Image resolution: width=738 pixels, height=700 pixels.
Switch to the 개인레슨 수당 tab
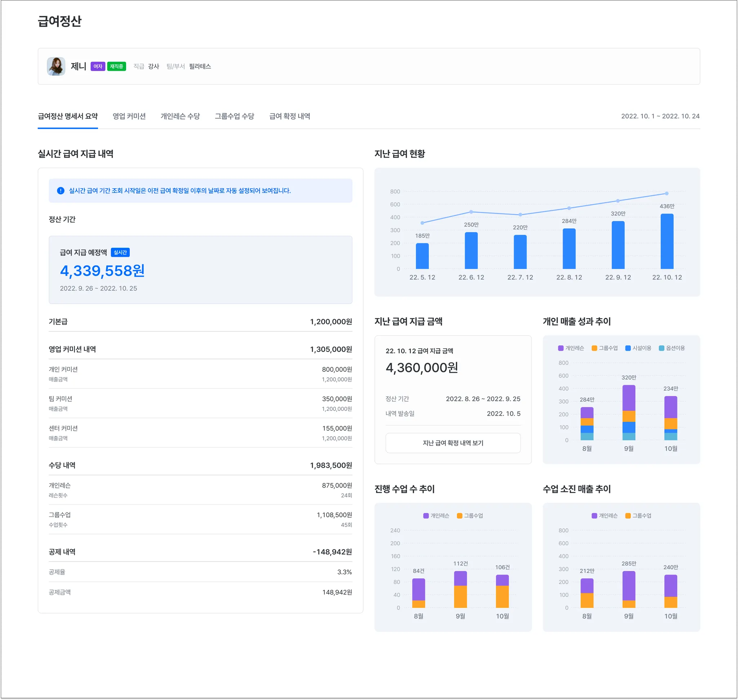[180, 116]
